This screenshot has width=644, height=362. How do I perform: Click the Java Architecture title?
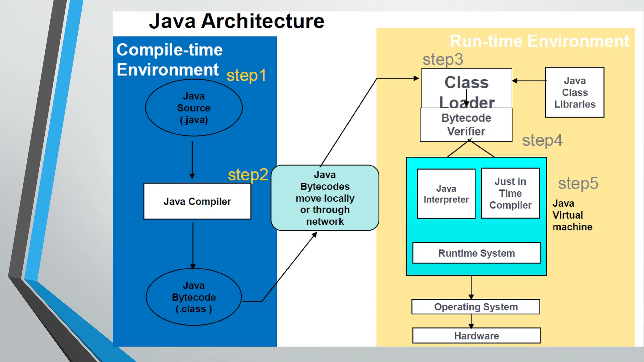pyautogui.click(x=236, y=21)
